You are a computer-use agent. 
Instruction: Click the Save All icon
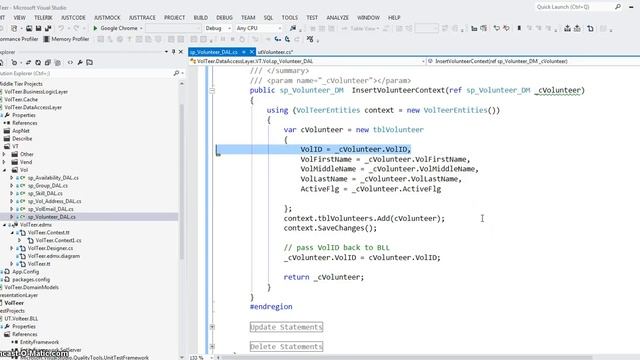pyautogui.click(x=48, y=28)
